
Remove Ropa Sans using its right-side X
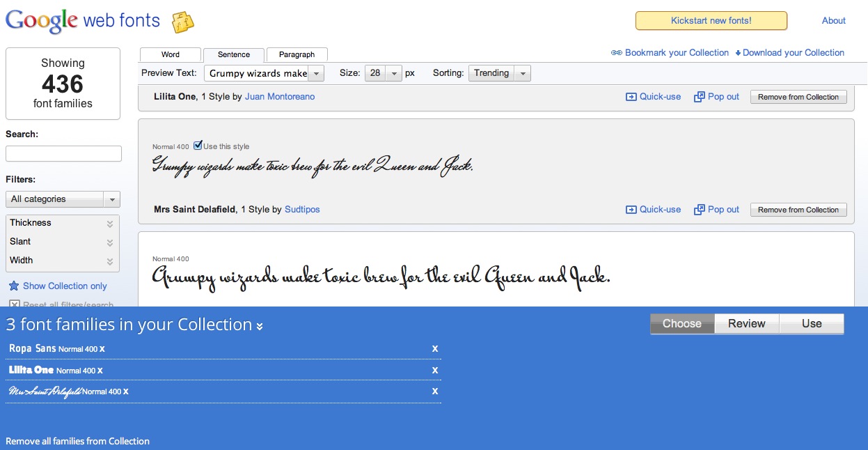435,348
